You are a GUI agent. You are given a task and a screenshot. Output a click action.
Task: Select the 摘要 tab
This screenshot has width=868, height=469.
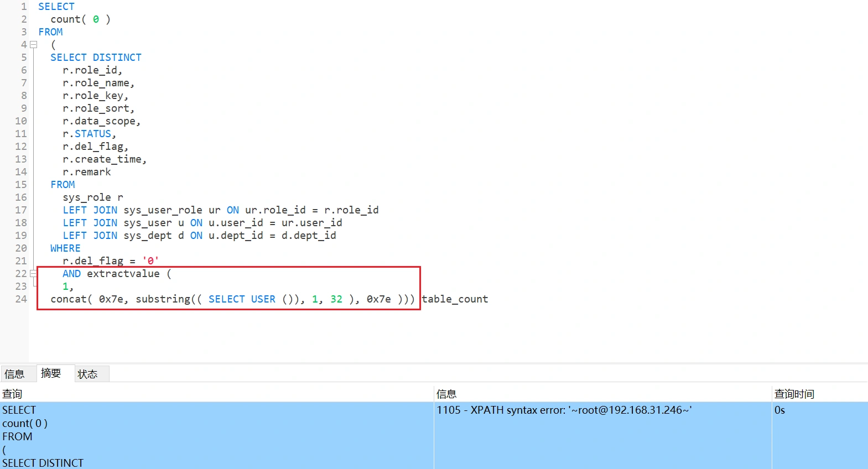coord(51,373)
